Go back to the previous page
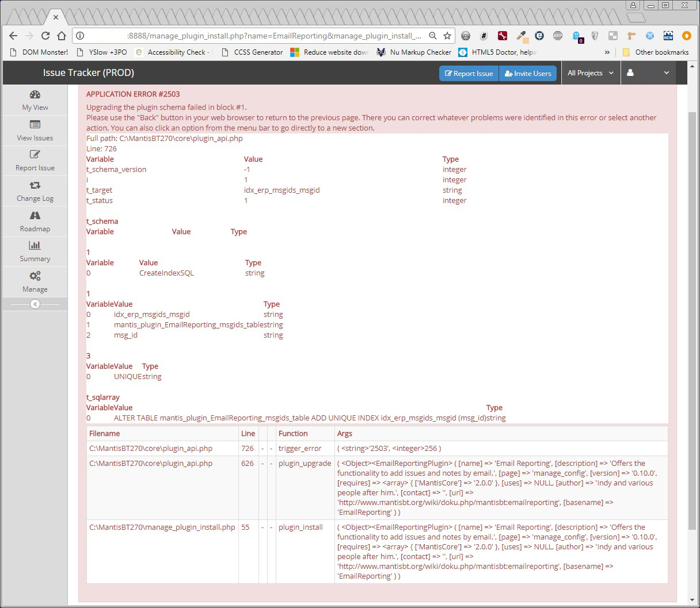Viewport: 700px width, 608px height. click(13, 36)
